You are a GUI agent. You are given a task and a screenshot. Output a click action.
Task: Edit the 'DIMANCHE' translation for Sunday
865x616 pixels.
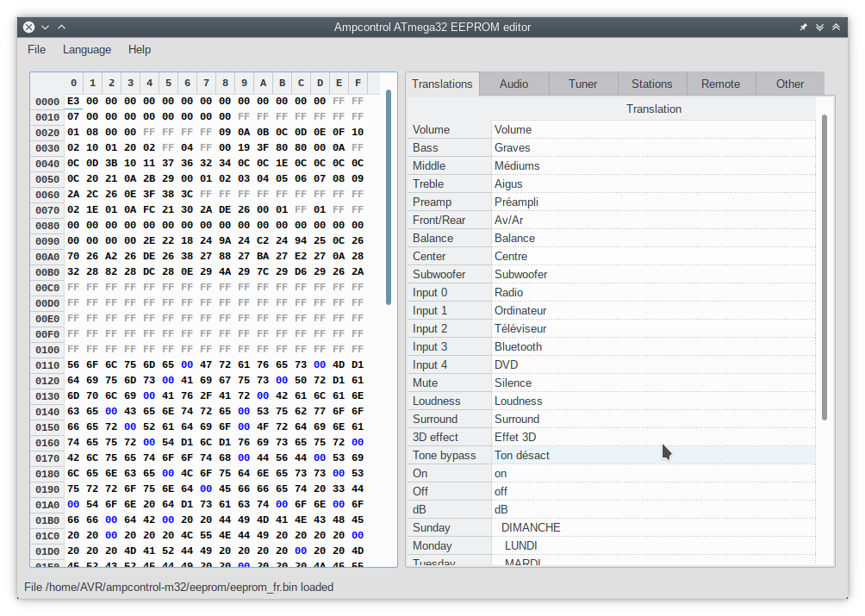[653, 528]
